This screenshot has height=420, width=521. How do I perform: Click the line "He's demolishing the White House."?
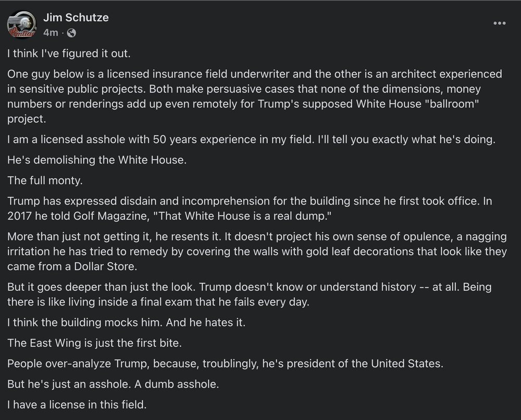96,160
